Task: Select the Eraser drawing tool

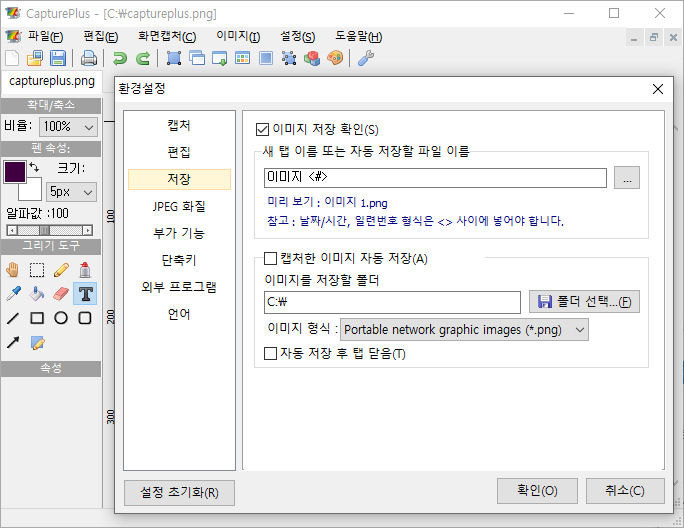Action: 61,294
